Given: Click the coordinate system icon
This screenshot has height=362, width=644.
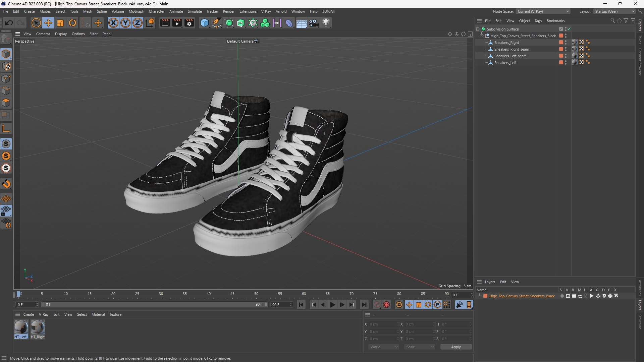Looking at the screenshot, I should click(x=150, y=23).
